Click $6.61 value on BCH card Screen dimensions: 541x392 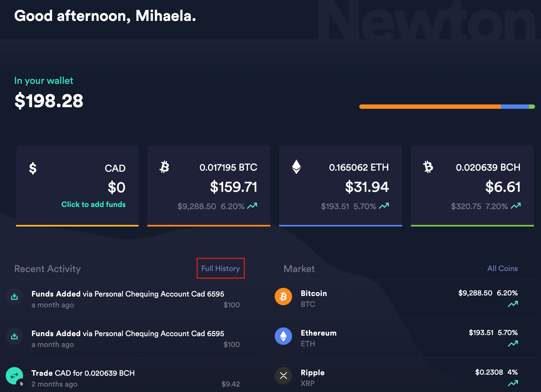(503, 187)
